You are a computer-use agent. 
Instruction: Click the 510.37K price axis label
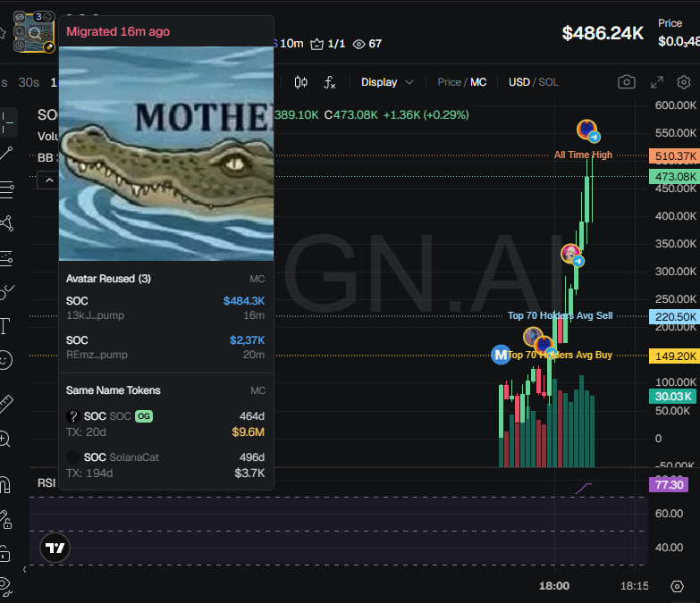674,156
